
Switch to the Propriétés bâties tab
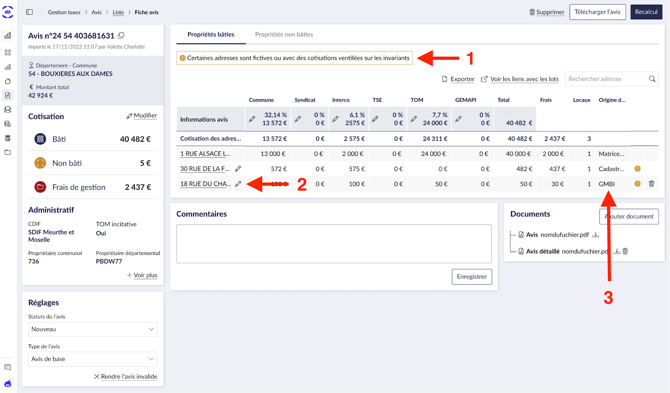[211, 35]
